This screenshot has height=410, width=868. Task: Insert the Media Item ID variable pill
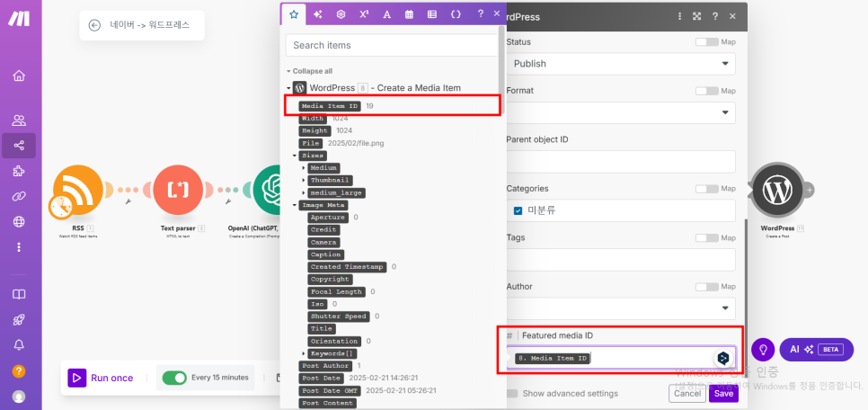(x=330, y=106)
